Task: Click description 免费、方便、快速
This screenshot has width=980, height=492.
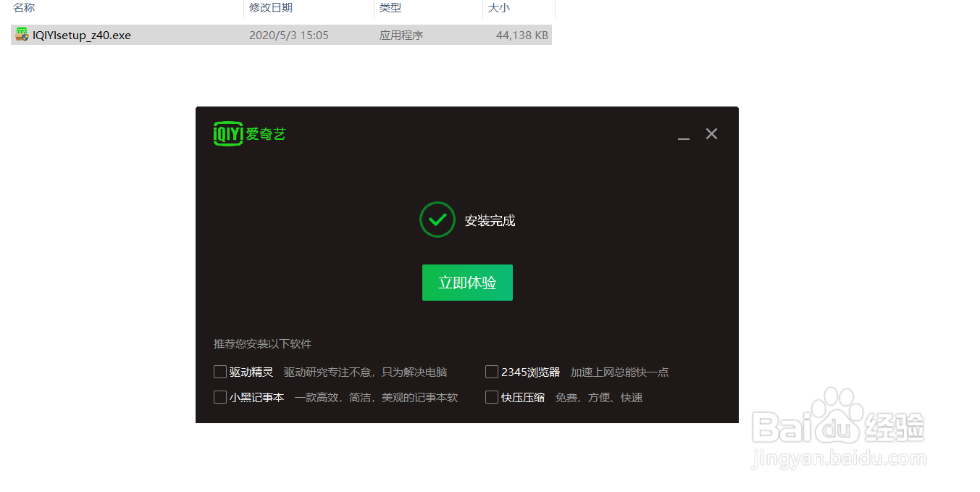Action: pos(599,398)
